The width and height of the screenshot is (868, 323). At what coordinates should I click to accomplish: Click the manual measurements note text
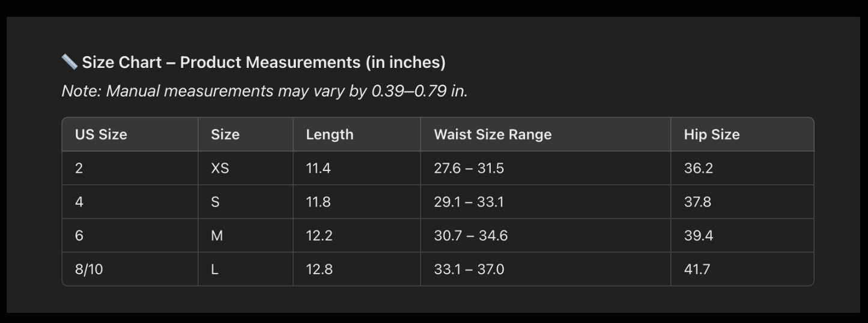(264, 91)
